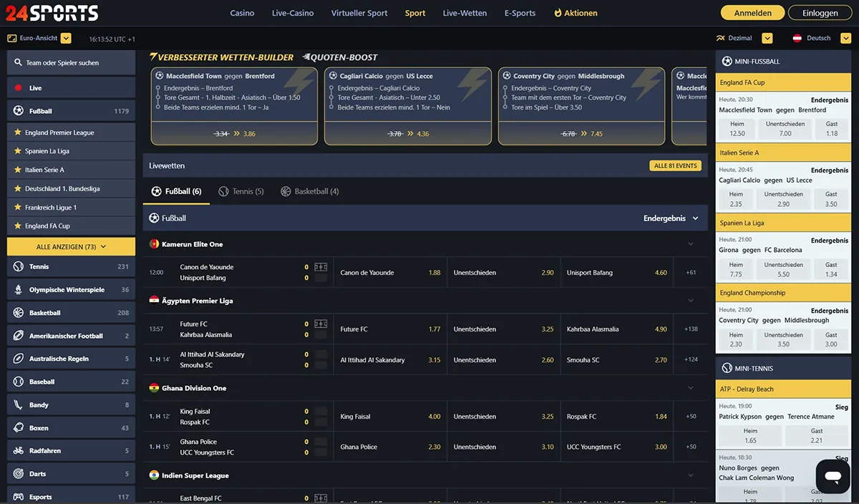Bet Unentschieden 3.25 for Future FC match

click(x=504, y=329)
